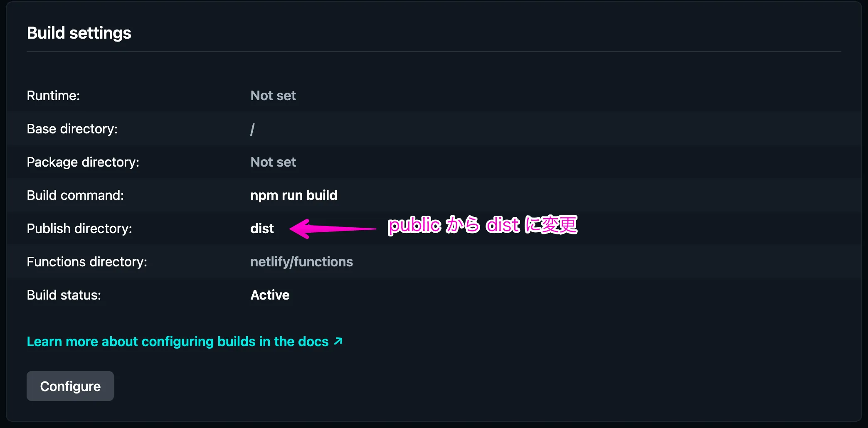Click the Publish directory label
This screenshot has height=428, width=868.
pos(79,228)
